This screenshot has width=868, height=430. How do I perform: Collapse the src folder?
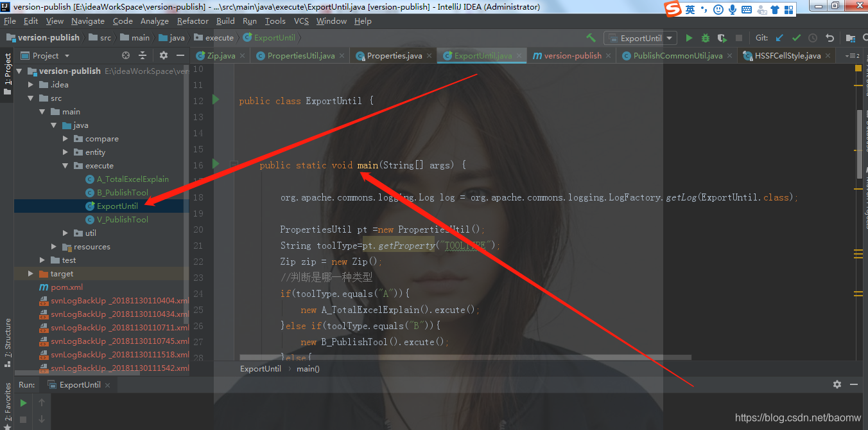(31, 98)
